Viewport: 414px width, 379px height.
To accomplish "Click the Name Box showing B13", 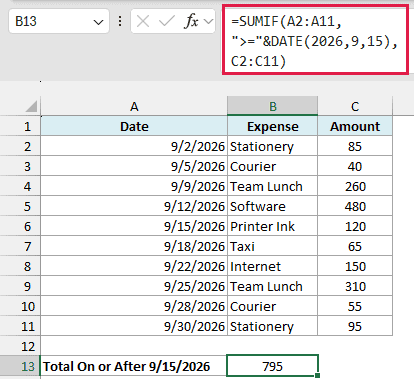I will [59, 22].
